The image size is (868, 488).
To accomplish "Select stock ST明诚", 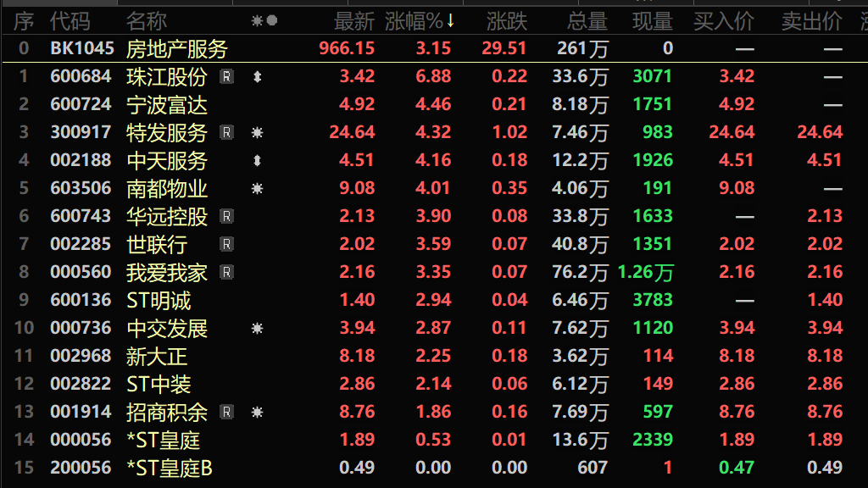I will click(159, 301).
